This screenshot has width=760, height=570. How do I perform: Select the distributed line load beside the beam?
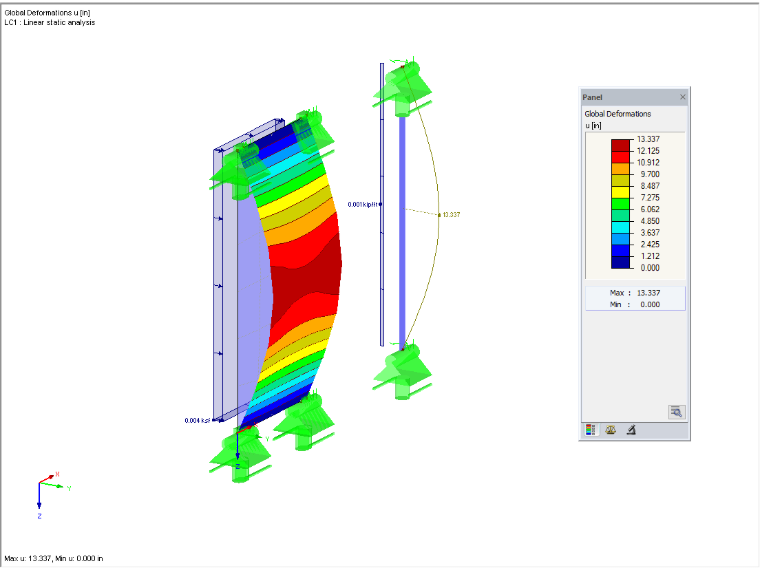pyautogui.click(x=382, y=204)
